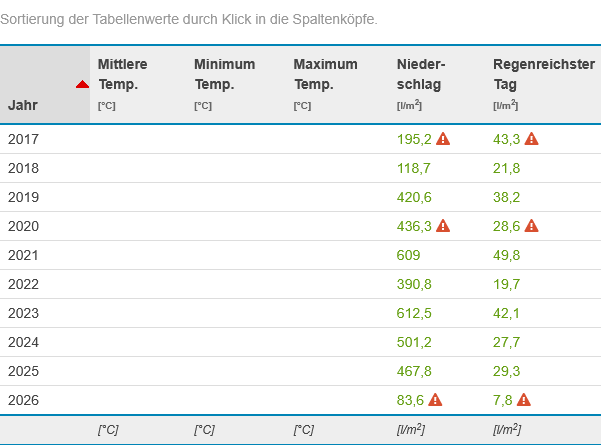Viewport: 601px width, 445px height.
Task: Click warning icon next to 7,8 value
Action: 523,400
